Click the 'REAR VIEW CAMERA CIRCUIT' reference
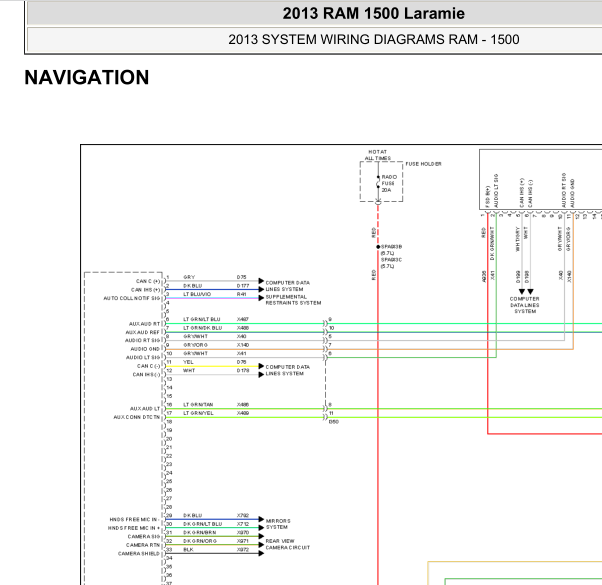602x585 pixels. tap(288, 544)
